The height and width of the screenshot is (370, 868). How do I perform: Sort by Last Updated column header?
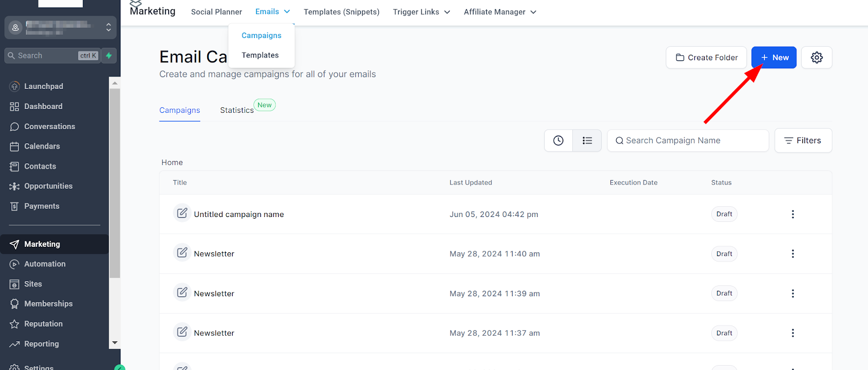[x=471, y=183]
